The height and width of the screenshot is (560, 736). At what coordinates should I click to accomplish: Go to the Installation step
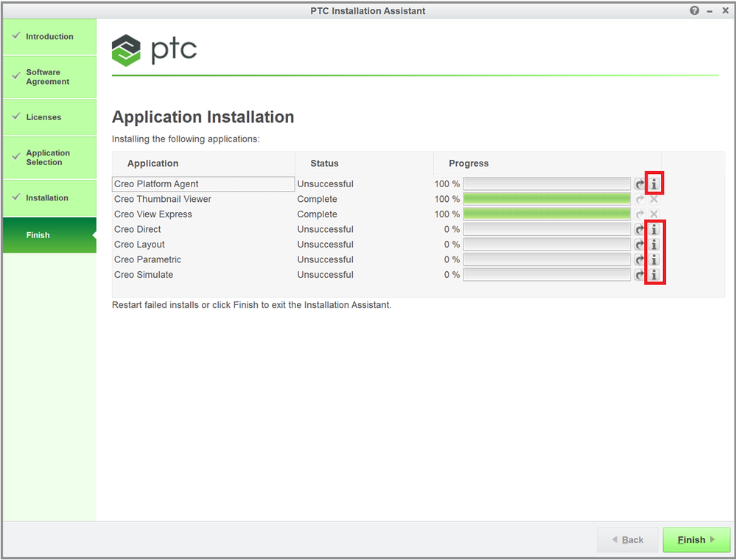[50, 198]
